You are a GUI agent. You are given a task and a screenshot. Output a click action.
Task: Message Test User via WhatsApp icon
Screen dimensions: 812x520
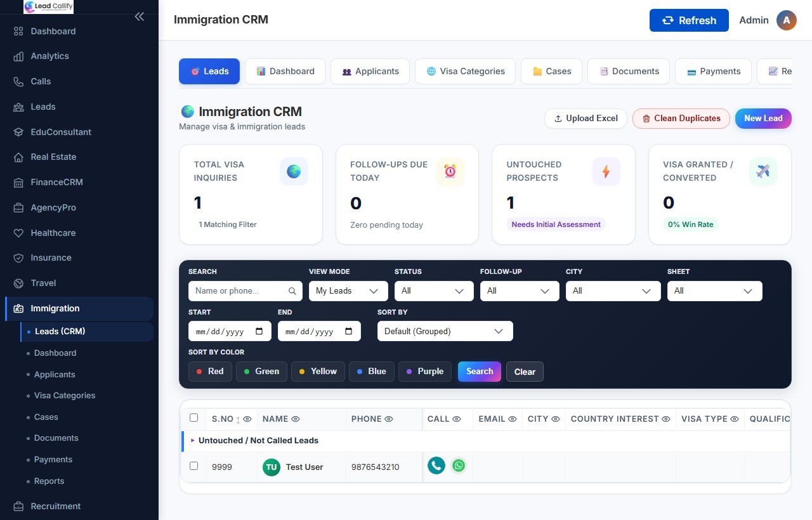point(459,466)
